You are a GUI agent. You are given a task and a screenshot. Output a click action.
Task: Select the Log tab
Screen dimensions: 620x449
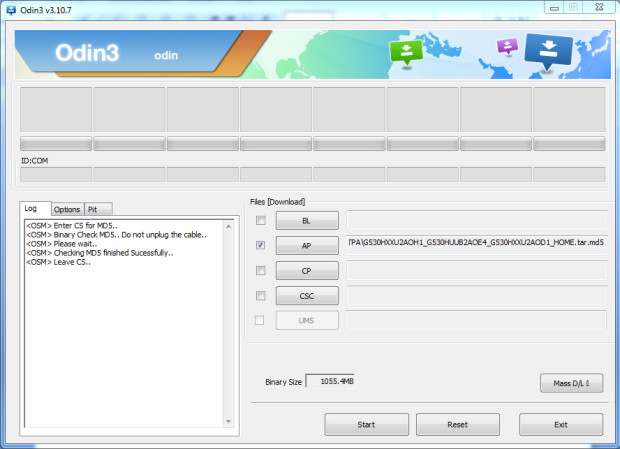pos(31,208)
